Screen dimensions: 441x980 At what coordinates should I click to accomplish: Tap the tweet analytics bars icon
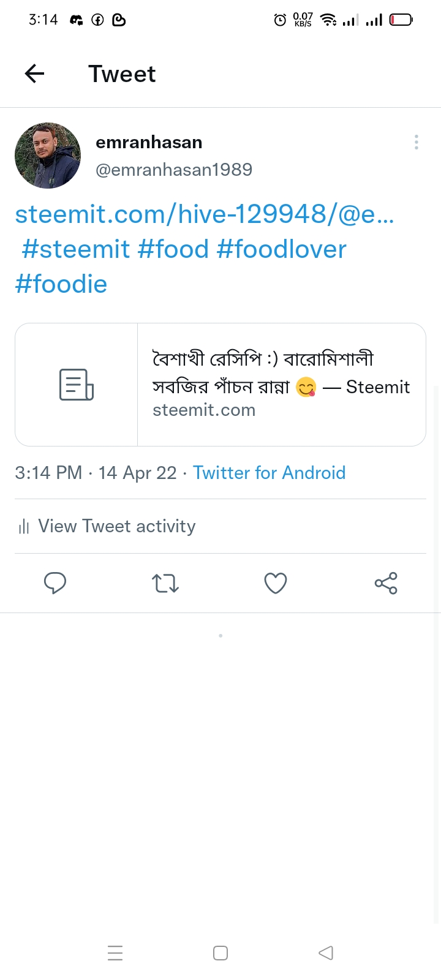pos(24,527)
